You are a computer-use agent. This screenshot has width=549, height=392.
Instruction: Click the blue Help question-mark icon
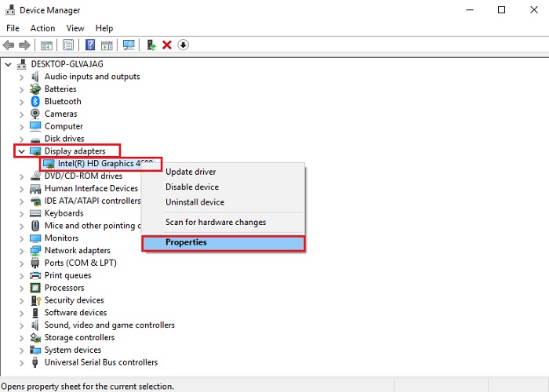90,45
